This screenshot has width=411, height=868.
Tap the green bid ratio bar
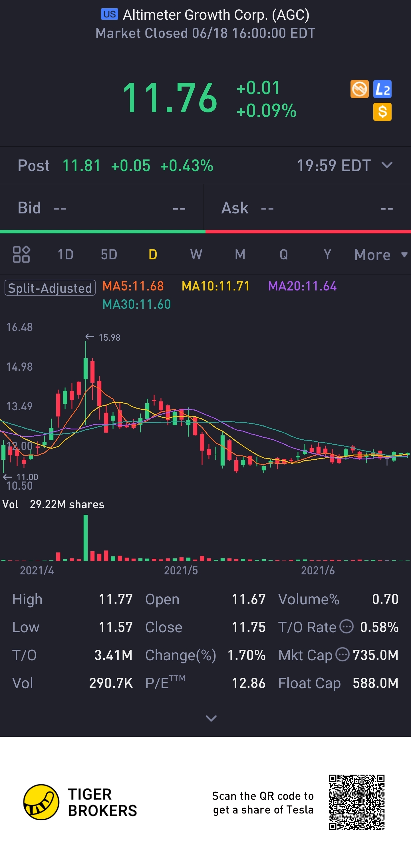[102, 232]
